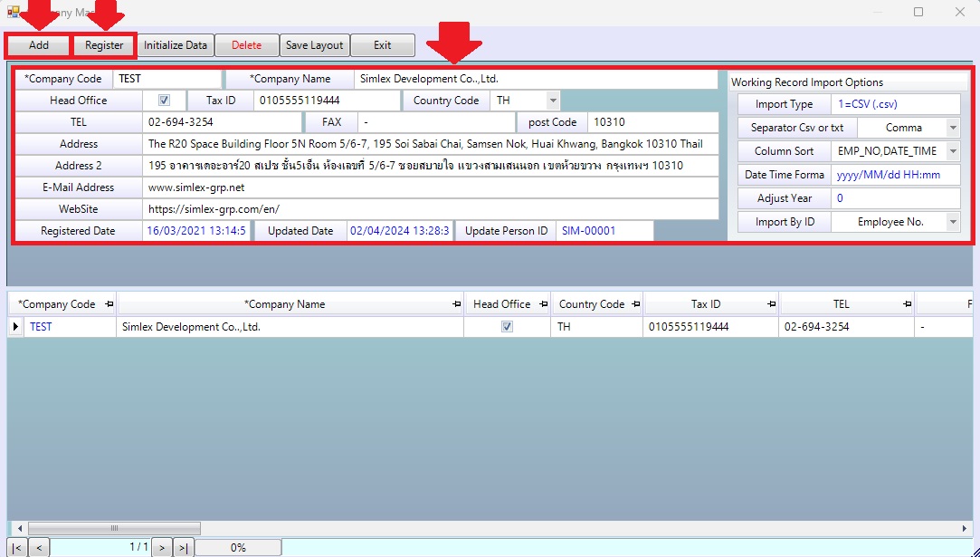The width and height of the screenshot is (980, 557).
Task: Click the Company Name input field
Action: coord(534,79)
